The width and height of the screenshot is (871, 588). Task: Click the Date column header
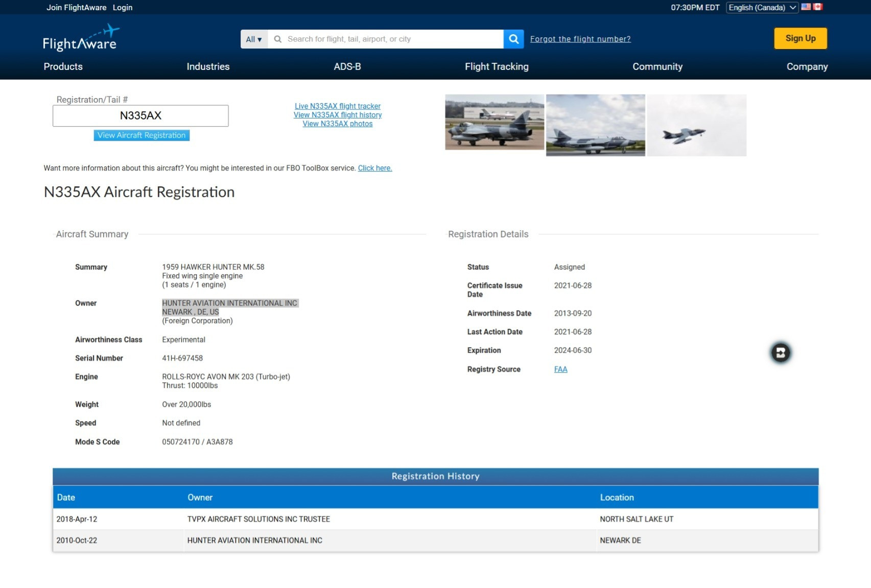(x=66, y=497)
